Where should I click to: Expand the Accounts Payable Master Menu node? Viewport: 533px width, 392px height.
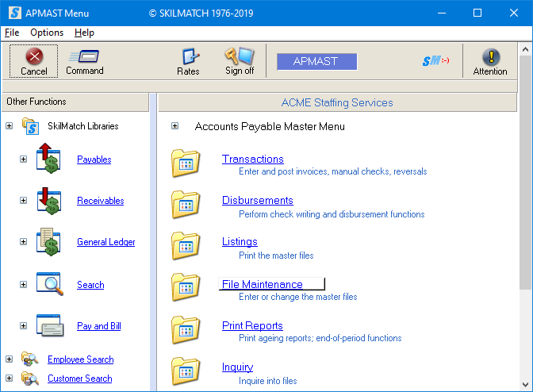pyautogui.click(x=174, y=126)
